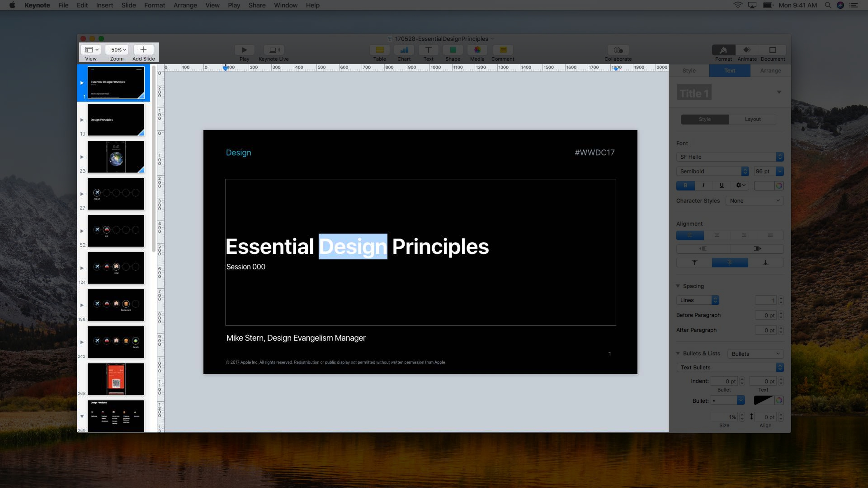This screenshot has width=868, height=488.
Task: Open the Character Styles dropdown
Action: click(x=755, y=201)
